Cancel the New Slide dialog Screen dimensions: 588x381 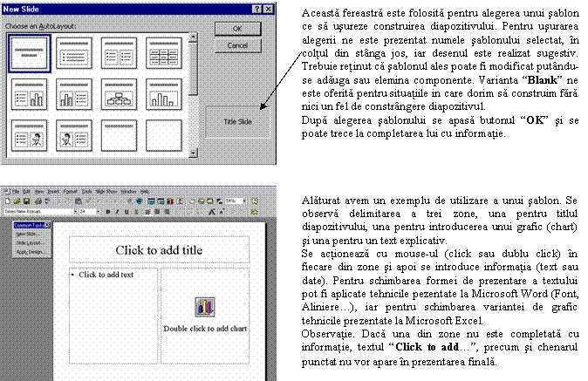click(x=236, y=44)
